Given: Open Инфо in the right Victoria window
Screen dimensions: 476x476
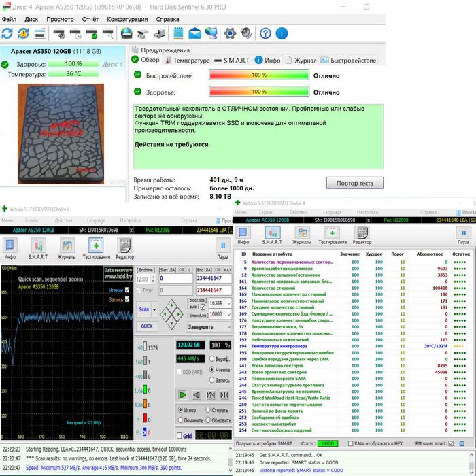Looking at the screenshot, I should pos(243,235).
